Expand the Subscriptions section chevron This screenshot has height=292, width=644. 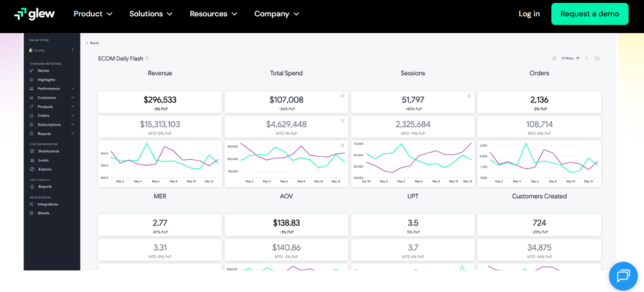click(73, 125)
